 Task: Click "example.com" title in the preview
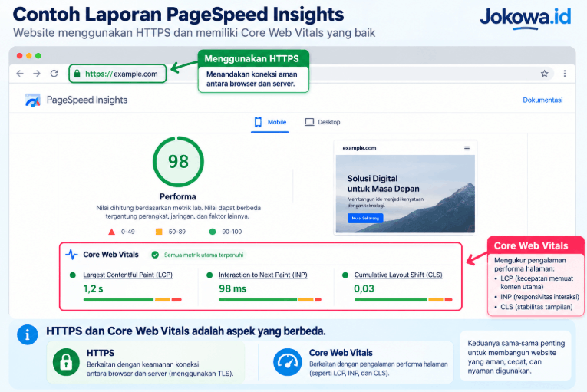coord(359,148)
